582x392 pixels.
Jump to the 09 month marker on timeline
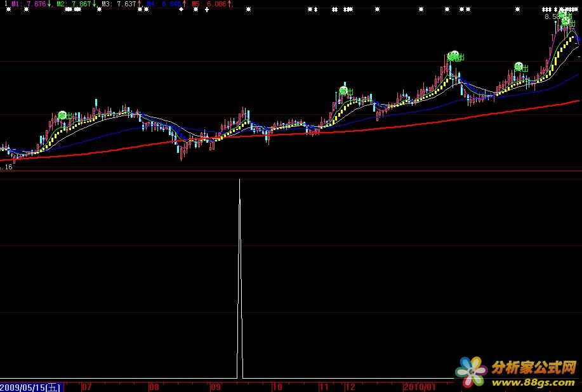tap(216, 386)
